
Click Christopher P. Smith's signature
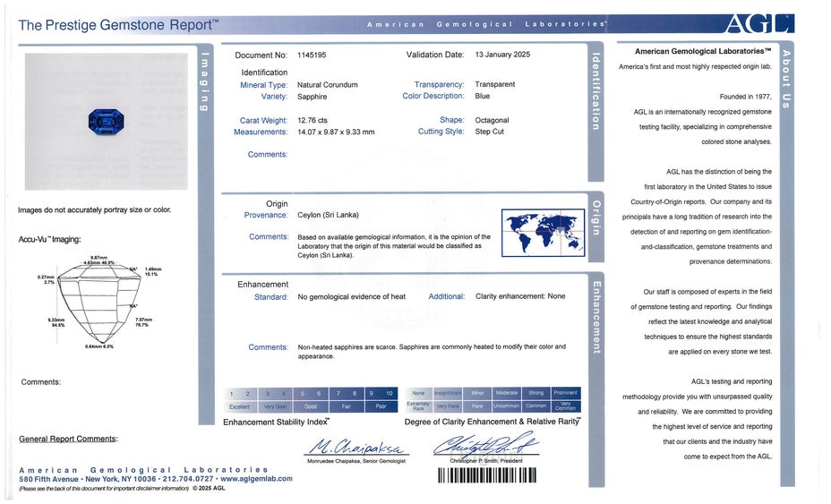(x=486, y=444)
